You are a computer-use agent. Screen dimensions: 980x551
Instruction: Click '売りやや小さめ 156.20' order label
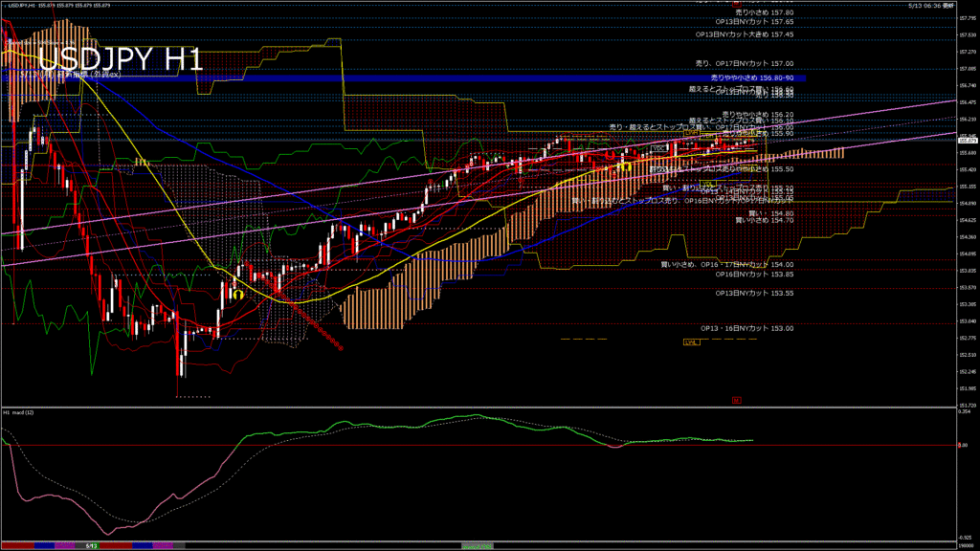[x=758, y=115]
